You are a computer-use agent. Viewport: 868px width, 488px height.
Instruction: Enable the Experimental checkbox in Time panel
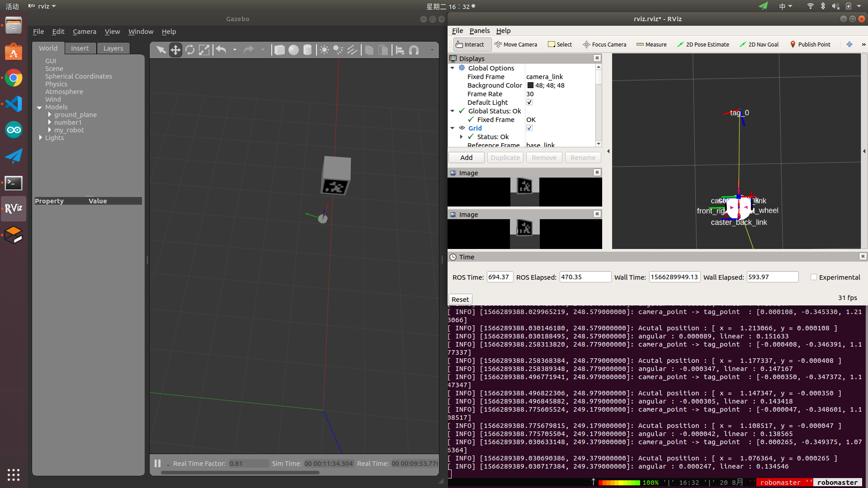coord(814,277)
